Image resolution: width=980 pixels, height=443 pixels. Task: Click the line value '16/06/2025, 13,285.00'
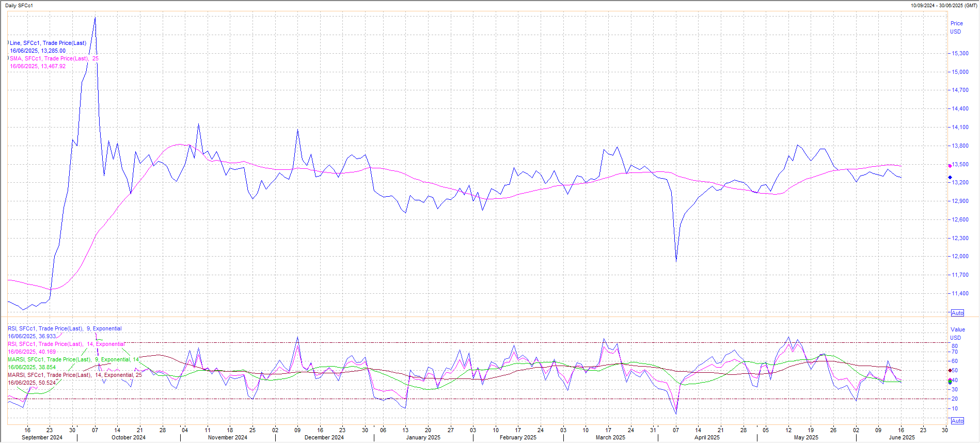click(38, 51)
